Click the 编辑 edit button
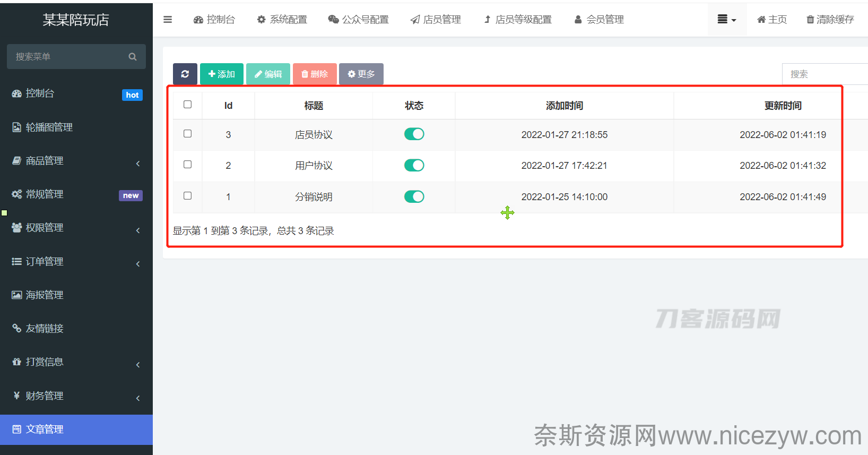Viewport: 868px width, 455px height. click(268, 74)
